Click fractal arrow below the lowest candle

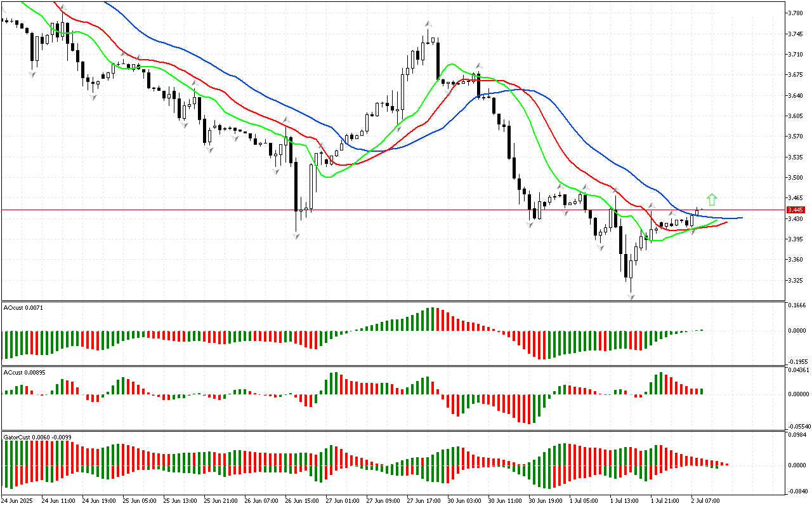coord(631,297)
